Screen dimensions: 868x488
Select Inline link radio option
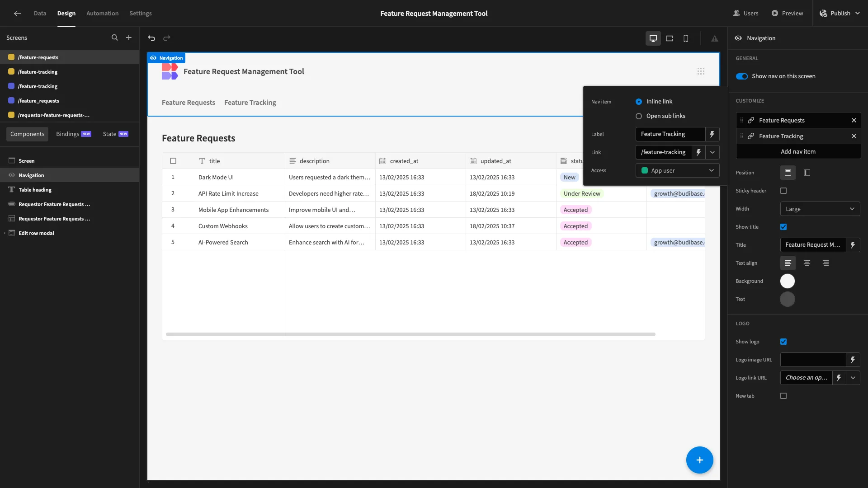tap(639, 102)
